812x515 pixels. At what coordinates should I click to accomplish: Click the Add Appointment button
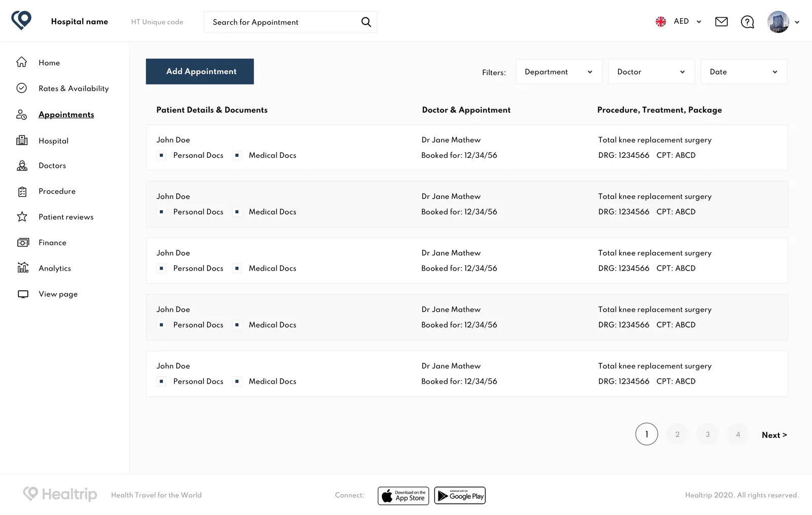point(199,72)
